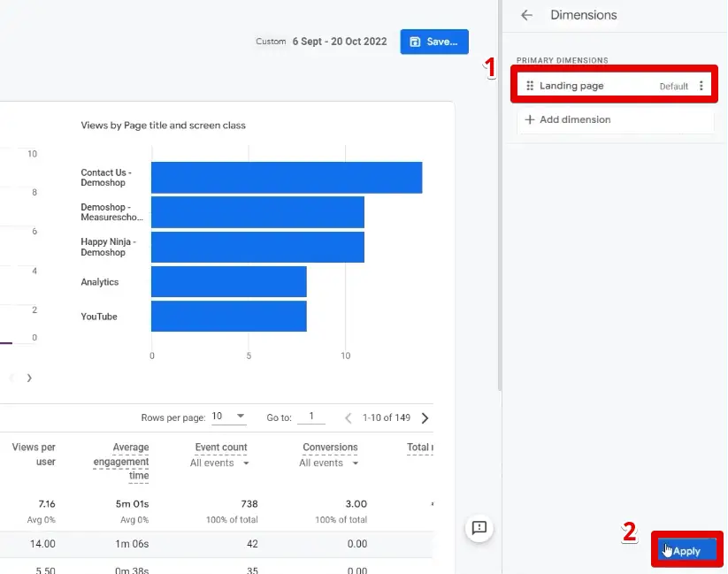Open the All events filter under Conversions
The width and height of the screenshot is (728, 574).
click(x=327, y=462)
